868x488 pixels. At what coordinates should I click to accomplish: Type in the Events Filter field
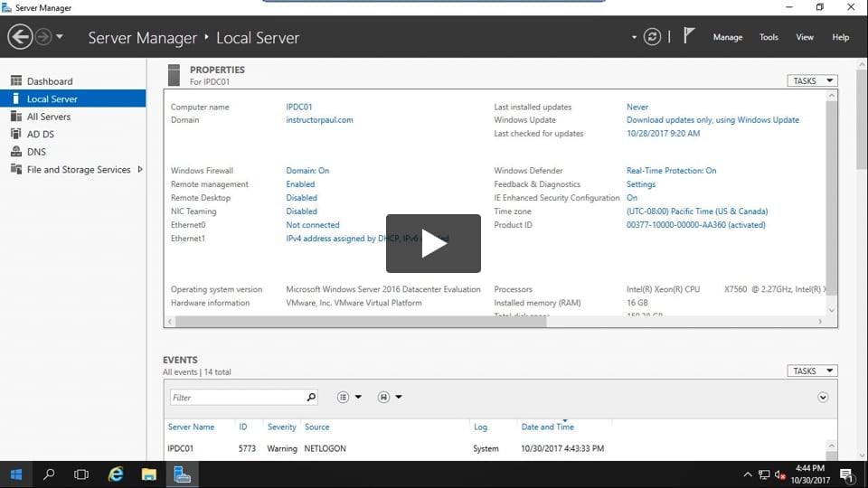(237, 397)
